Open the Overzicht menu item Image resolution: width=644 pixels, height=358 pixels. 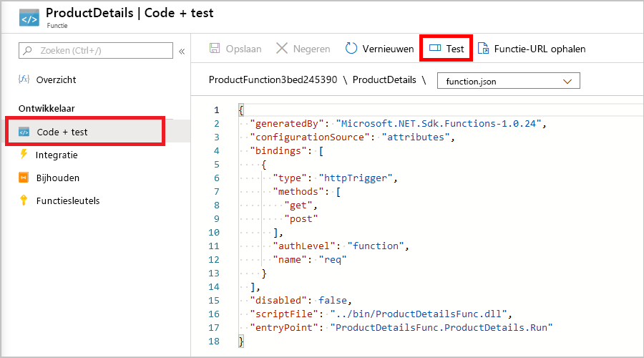pos(56,79)
